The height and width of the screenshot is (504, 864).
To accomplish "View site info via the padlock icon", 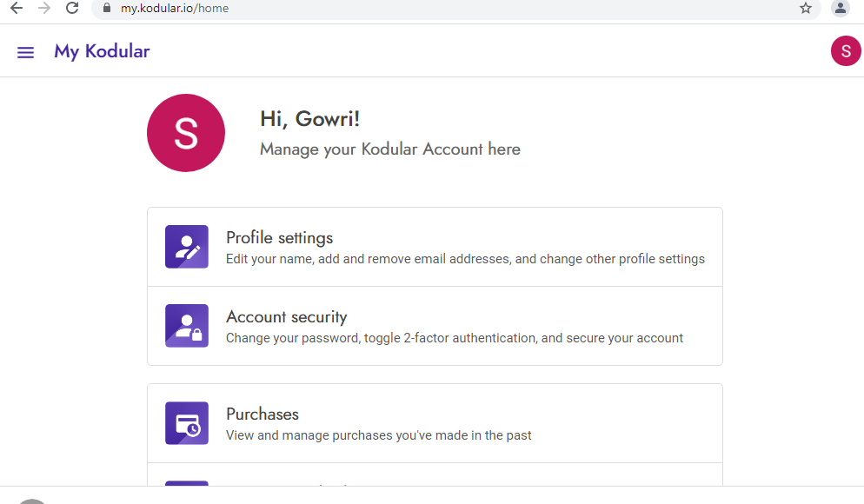I will [x=107, y=9].
